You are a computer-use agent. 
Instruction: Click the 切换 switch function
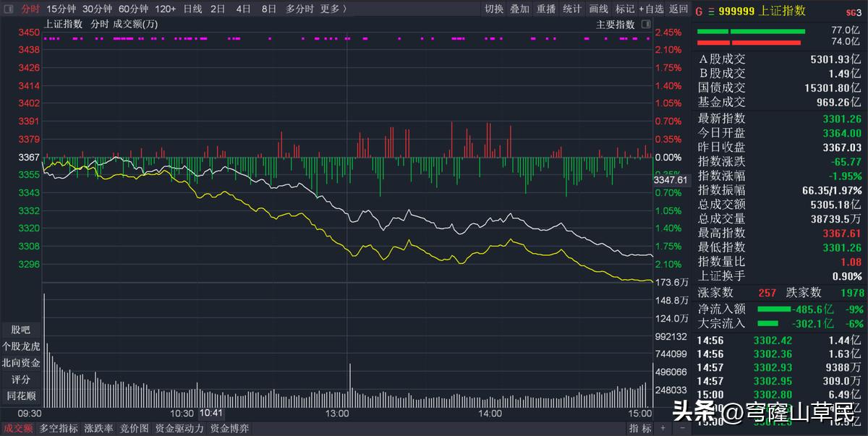click(x=493, y=9)
